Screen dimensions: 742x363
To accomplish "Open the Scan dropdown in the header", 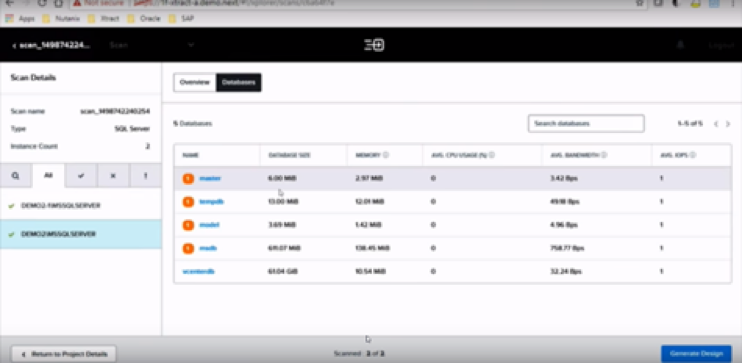I will point(151,45).
